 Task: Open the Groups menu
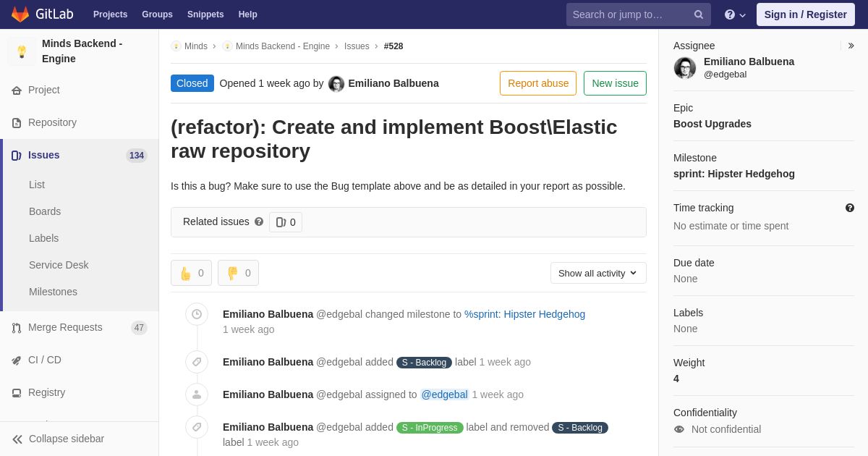pyautogui.click(x=157, y=14)
